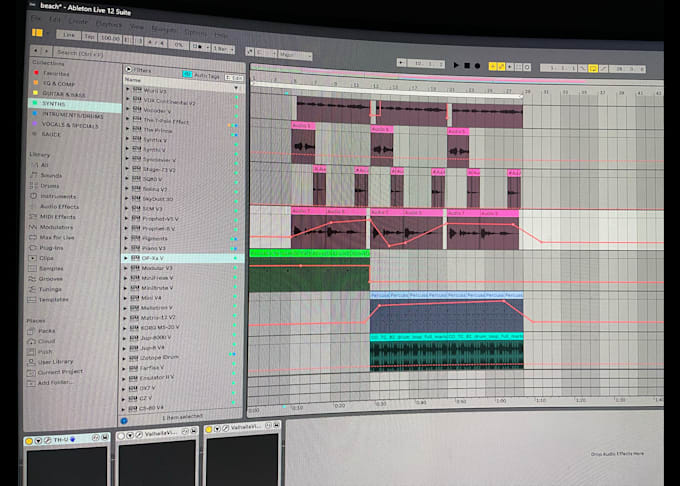
Task: Expand the Pigments browser item
Action: (x=127, y=238)
